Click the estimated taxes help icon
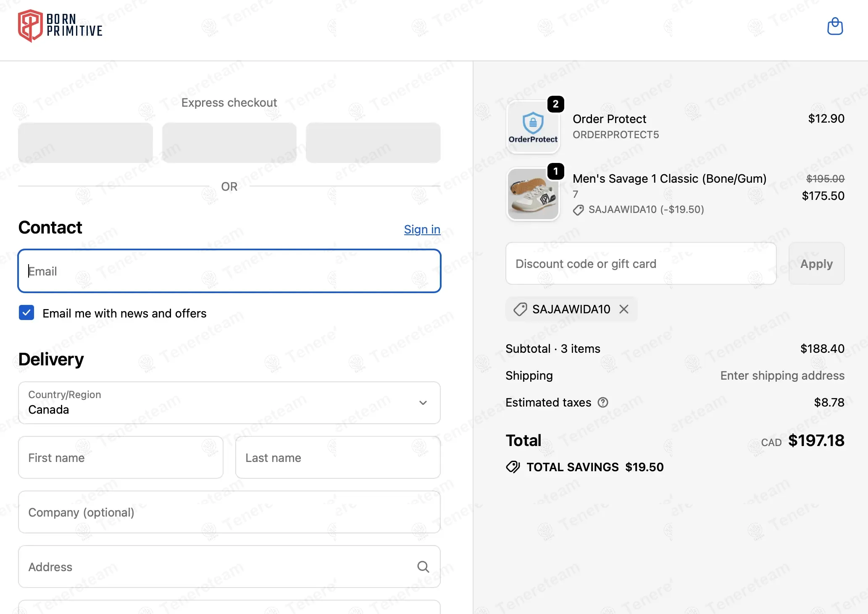The image size is (868, 614). point(603,402)
